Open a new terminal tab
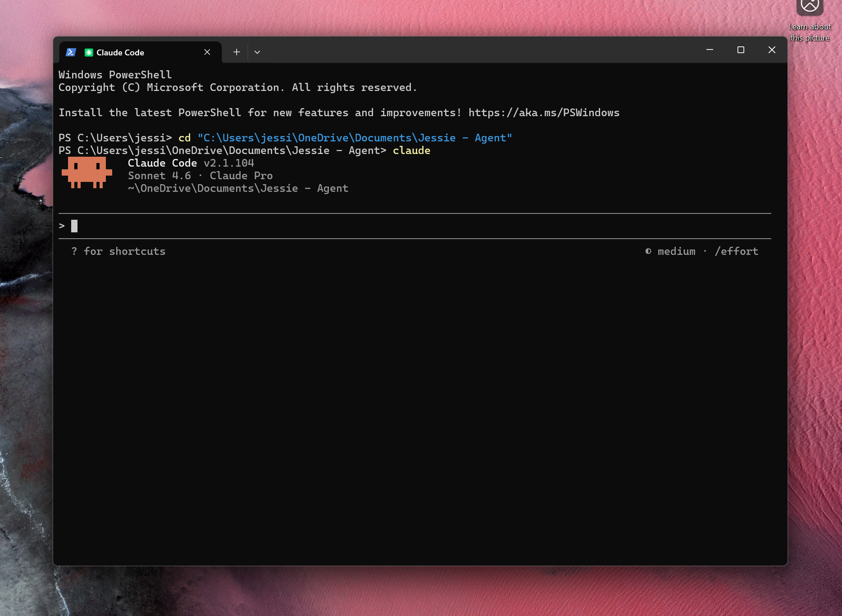The image size is (842, 616). 237,52
